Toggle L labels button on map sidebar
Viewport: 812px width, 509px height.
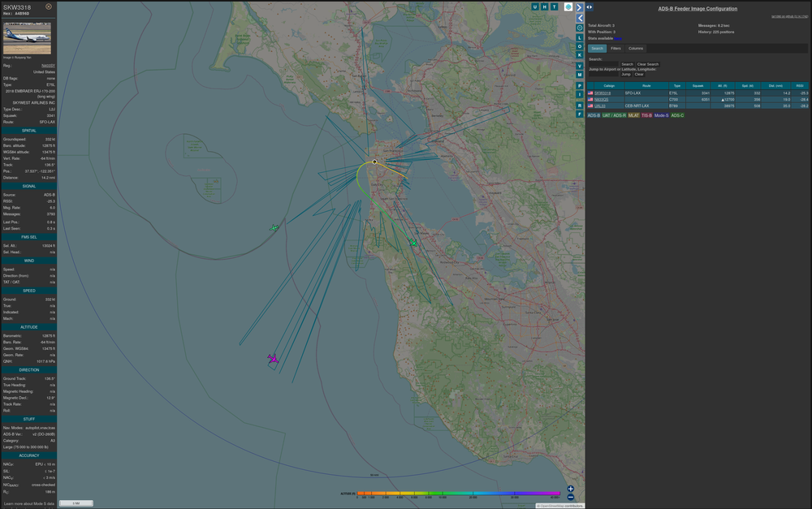(x=580, y=37)
